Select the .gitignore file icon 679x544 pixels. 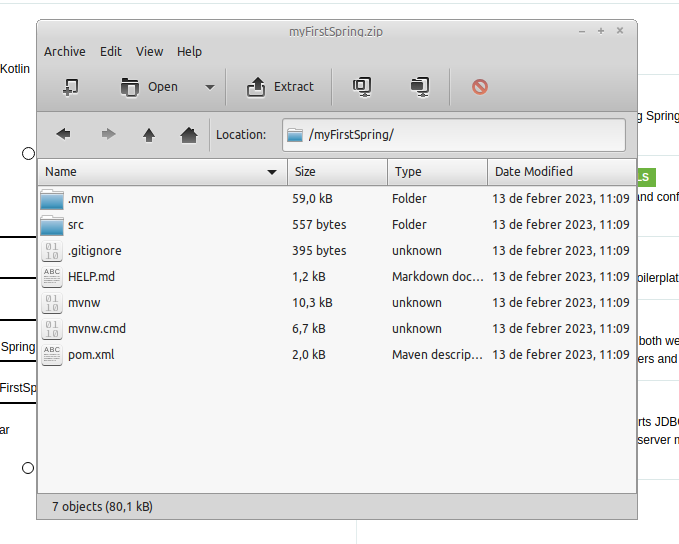click(52, 251)
